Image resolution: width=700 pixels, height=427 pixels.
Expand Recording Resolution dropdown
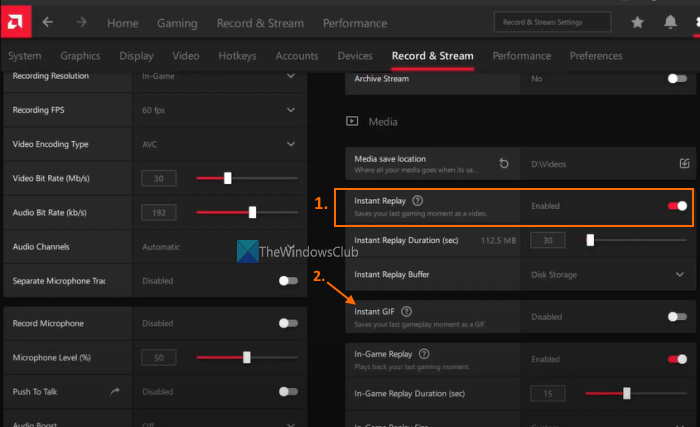[x=291, y=76]
